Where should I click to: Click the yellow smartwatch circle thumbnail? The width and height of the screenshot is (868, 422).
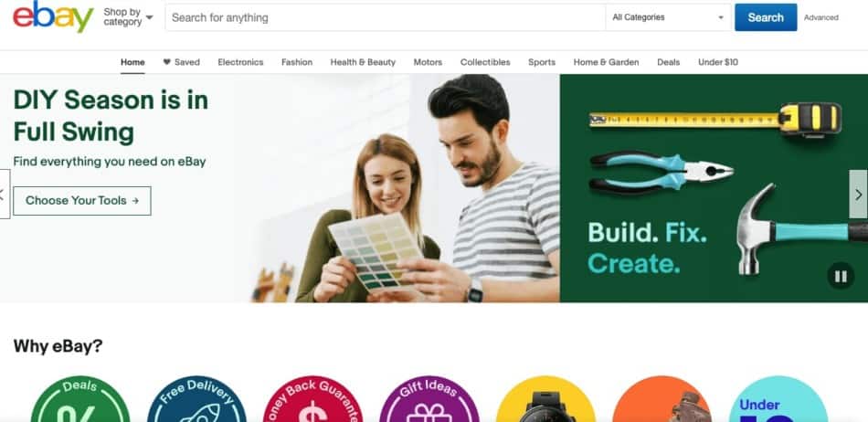(545, 399)
